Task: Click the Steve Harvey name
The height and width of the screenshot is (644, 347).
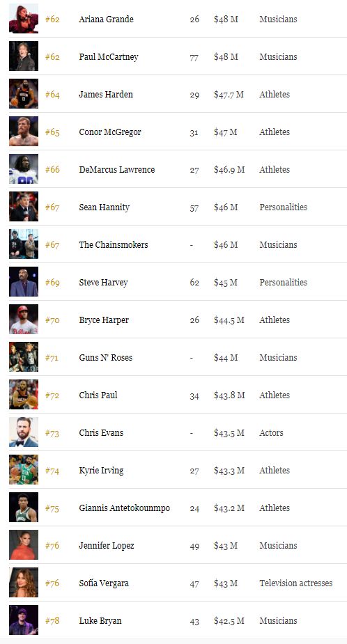Action: tap(103, 283)
